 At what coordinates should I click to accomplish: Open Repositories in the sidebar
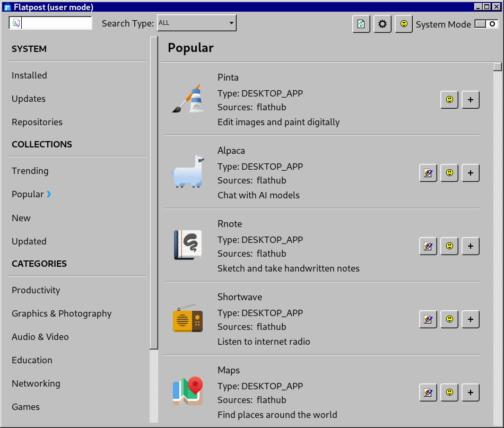[x=37, y=122]
